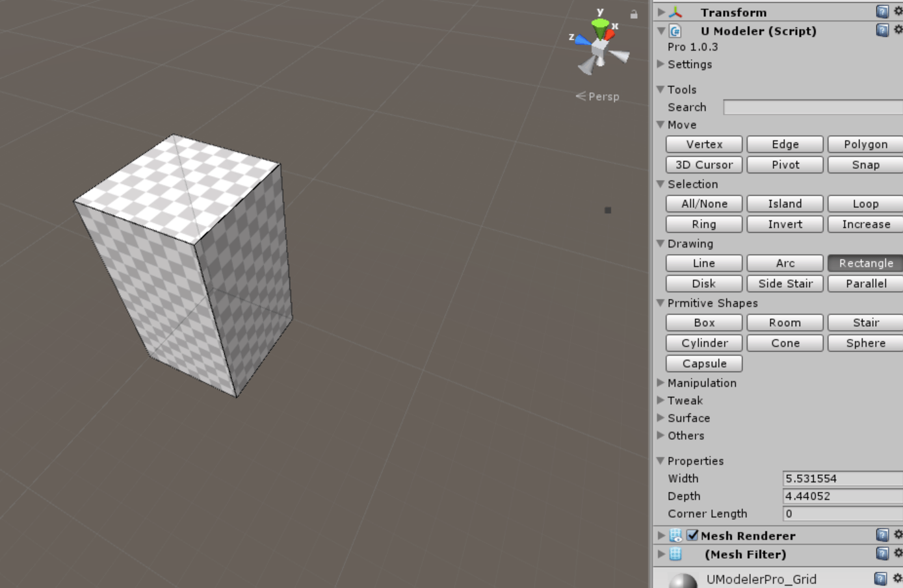The width and height of the screenshot is (903, 588).
Task: Expand the Manipulation section
Action: 660,383
